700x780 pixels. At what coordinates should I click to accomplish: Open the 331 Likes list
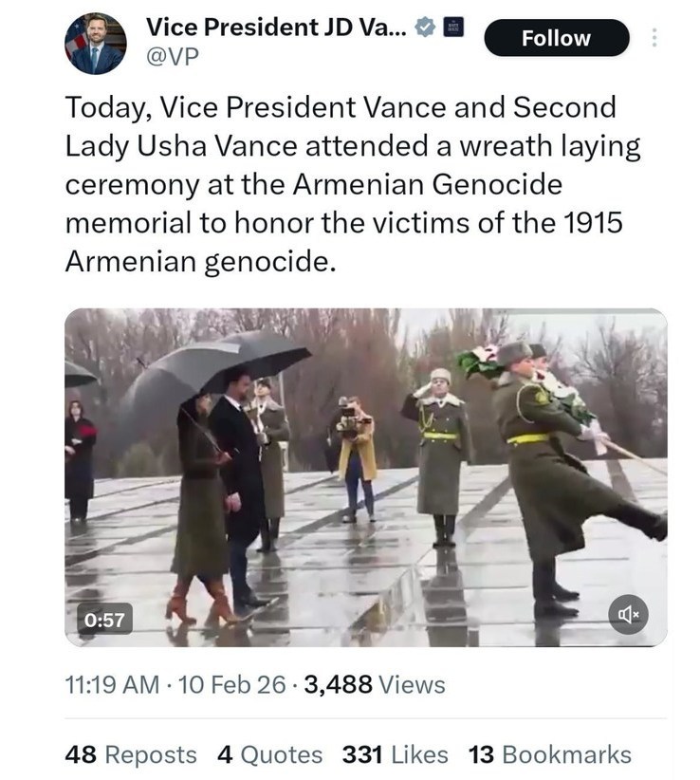click(x=395, y=754)
